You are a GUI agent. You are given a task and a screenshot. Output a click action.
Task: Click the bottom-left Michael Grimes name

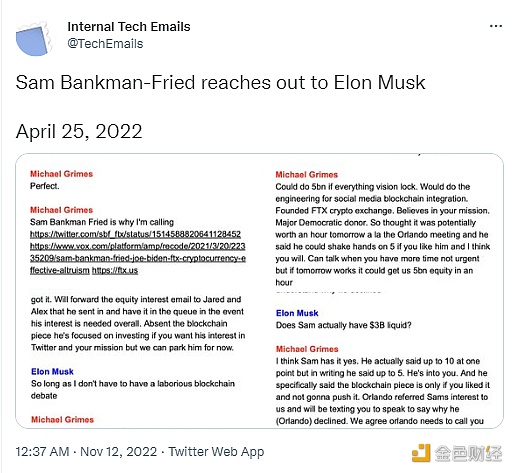pos(62,419)
